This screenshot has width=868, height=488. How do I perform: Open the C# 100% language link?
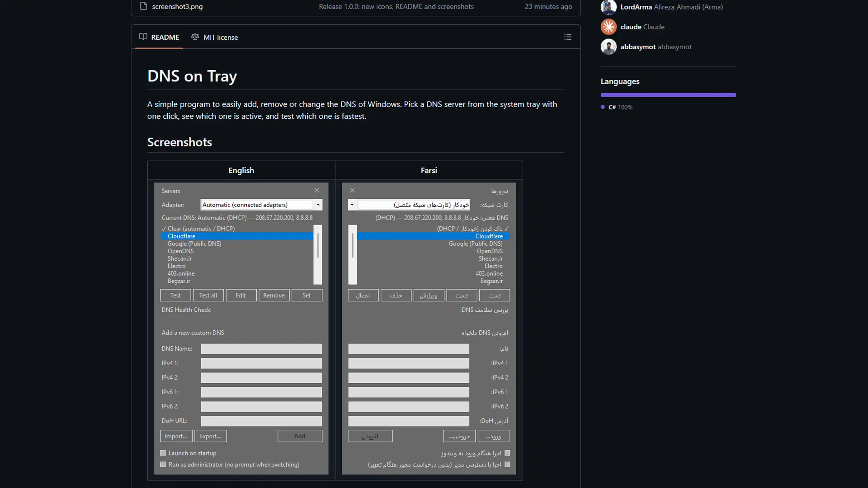tap(620, 107)
